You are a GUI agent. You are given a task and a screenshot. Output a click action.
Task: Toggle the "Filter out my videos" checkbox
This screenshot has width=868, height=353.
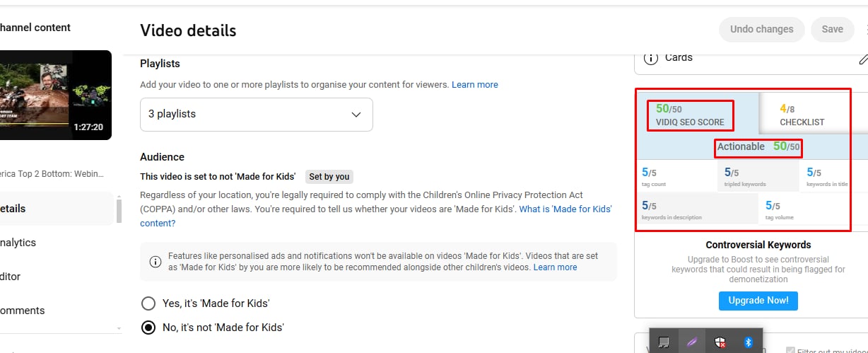click(790, 350)
